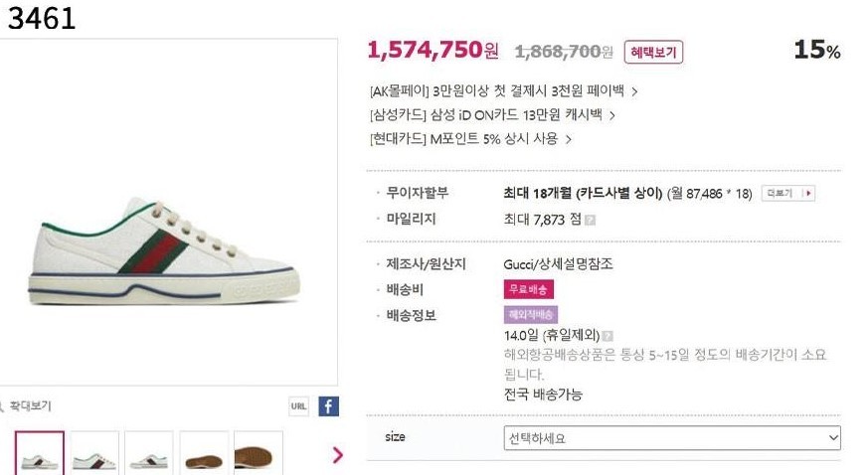
Task: Click the 확대보기 magnifier icon
Action: [3, 405]
